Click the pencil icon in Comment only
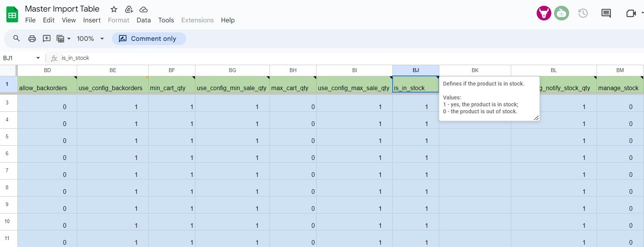The width and height of the screenshot is (644, 247). (122, 39)
